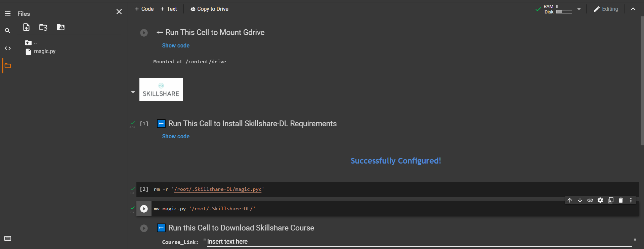Show code for the Mount Gdrive cell
This screenshot has width=644, height=249.
[176, 45]
